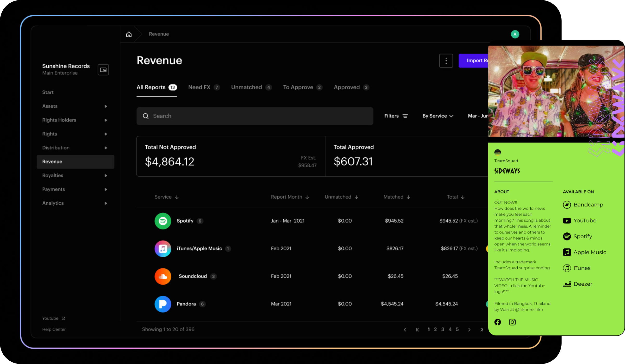The image size is (625, 364).
Task: Click the Import button
Action: 473,61
